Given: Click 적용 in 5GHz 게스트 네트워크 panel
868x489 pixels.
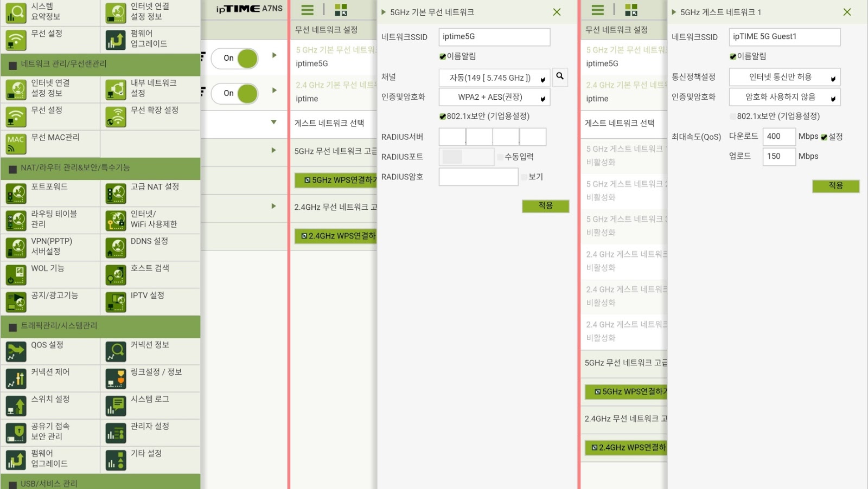Looking at the screenshot, I should [836, 186].
